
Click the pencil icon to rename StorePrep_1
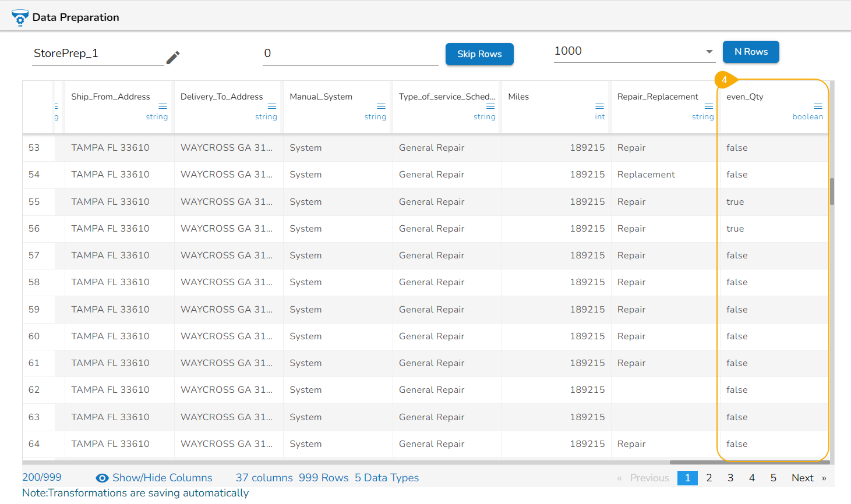point(173,58)
